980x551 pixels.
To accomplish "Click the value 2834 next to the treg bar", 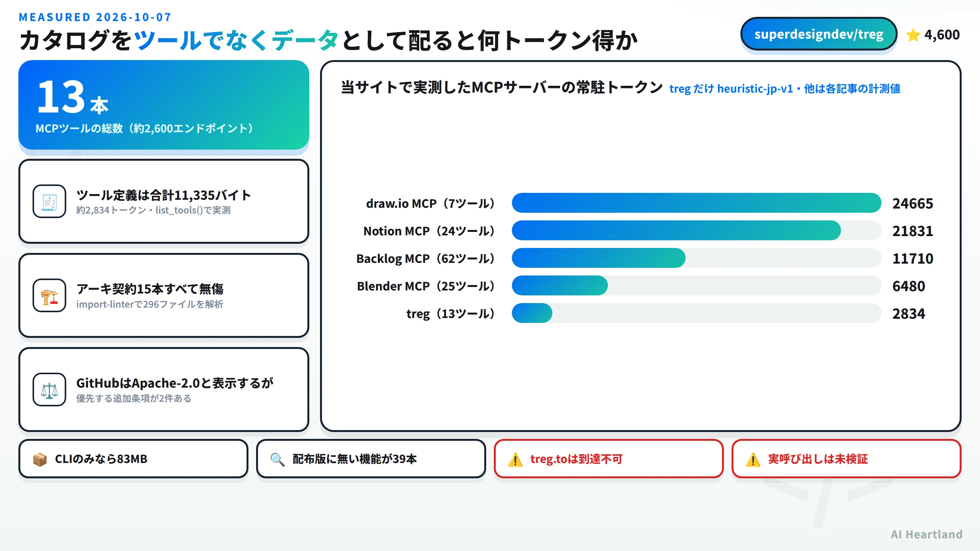I will (x=908, y=314).
